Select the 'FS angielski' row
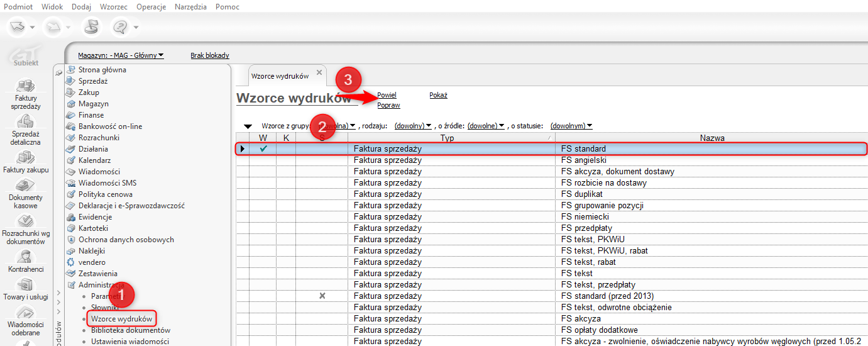 click(x=552, y=160)
